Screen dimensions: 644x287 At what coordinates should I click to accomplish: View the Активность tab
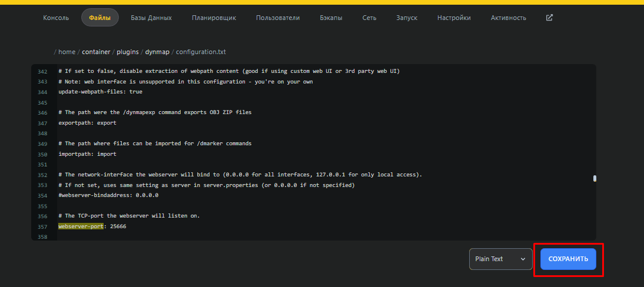pos(508,18)
